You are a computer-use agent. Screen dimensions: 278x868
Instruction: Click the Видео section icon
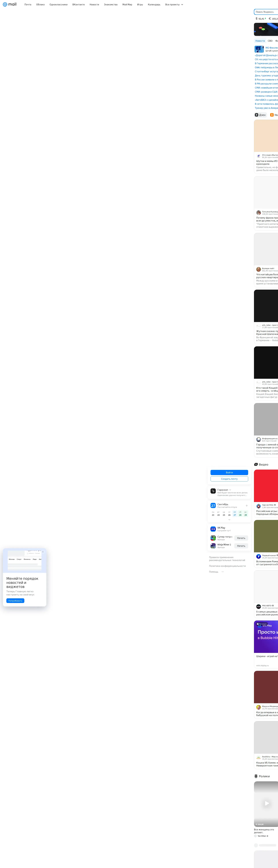[256, 464]
